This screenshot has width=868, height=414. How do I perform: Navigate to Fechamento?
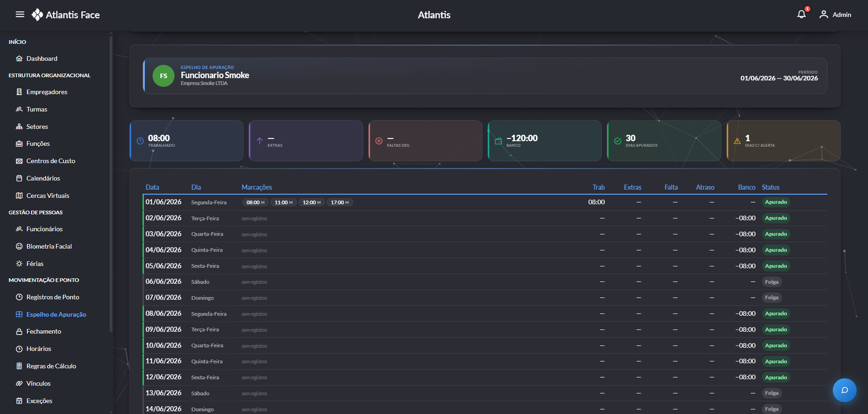[43, 331]
